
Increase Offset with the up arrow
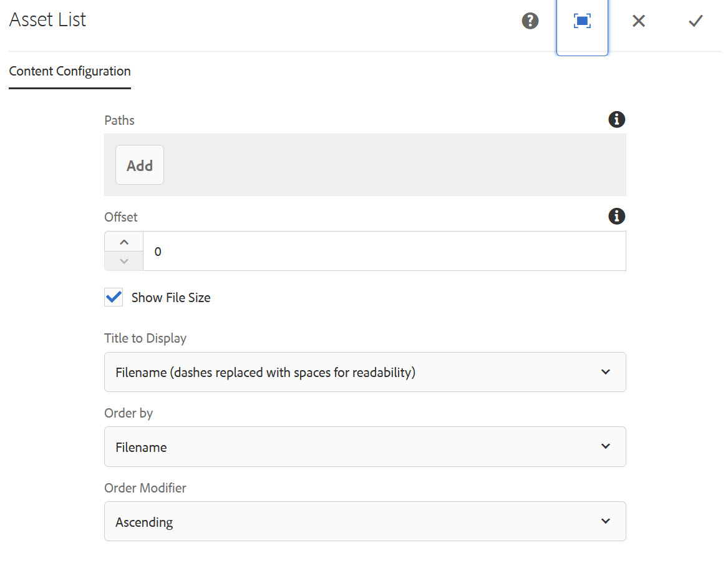(x=124, y=242)
